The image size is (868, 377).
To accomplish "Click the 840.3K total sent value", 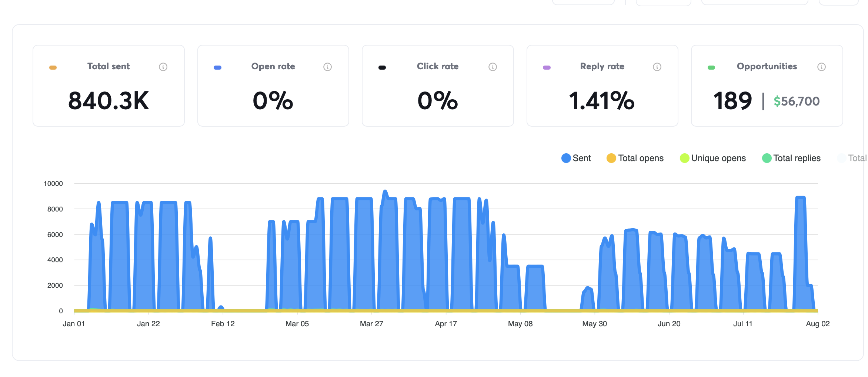I will 108,101.
